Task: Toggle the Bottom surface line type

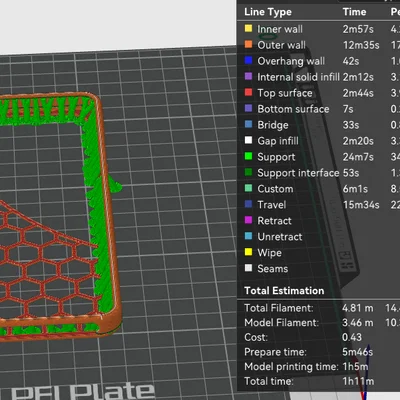Action: click(x=318, y=109)
